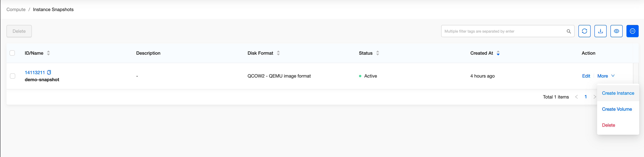Open the snapshot link 14113211
644x157 pixels.
coord(35,73)
